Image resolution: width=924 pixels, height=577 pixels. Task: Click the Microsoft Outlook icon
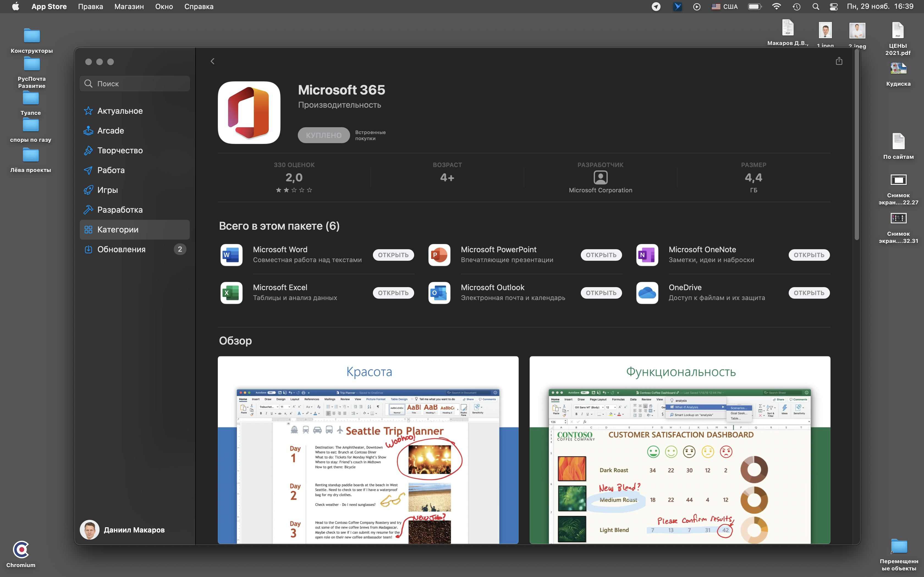(x=439, y=293)
